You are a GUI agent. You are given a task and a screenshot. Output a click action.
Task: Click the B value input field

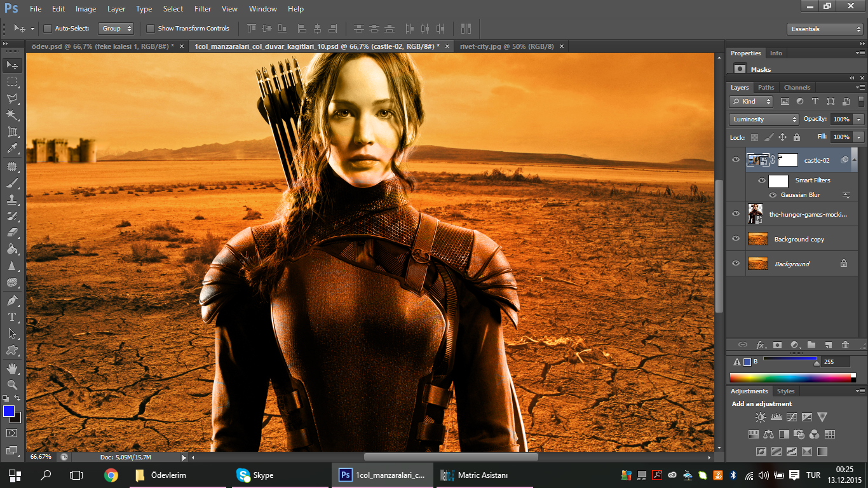point(836,362)
